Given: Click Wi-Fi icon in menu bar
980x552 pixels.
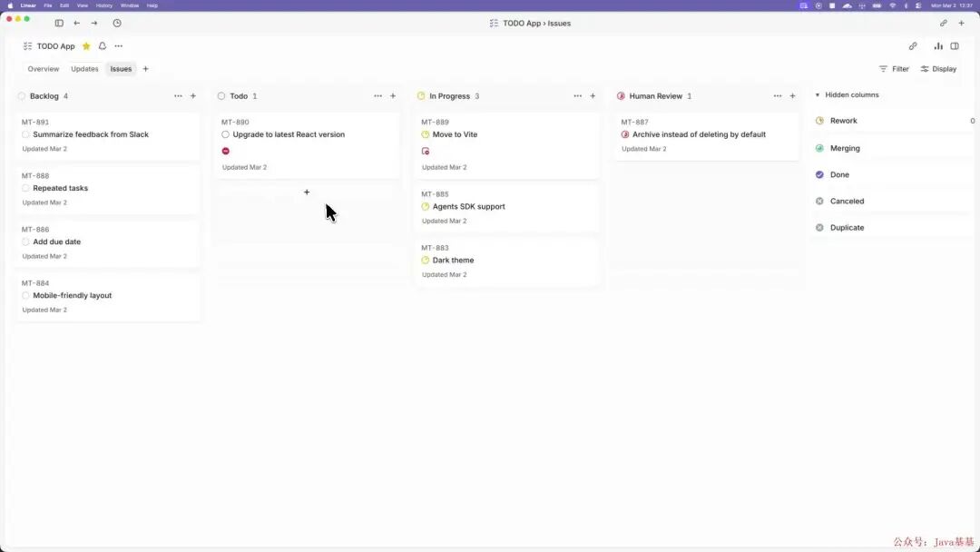Looking at the screenshot, I should pyautogui.click(x=892, y=5).
